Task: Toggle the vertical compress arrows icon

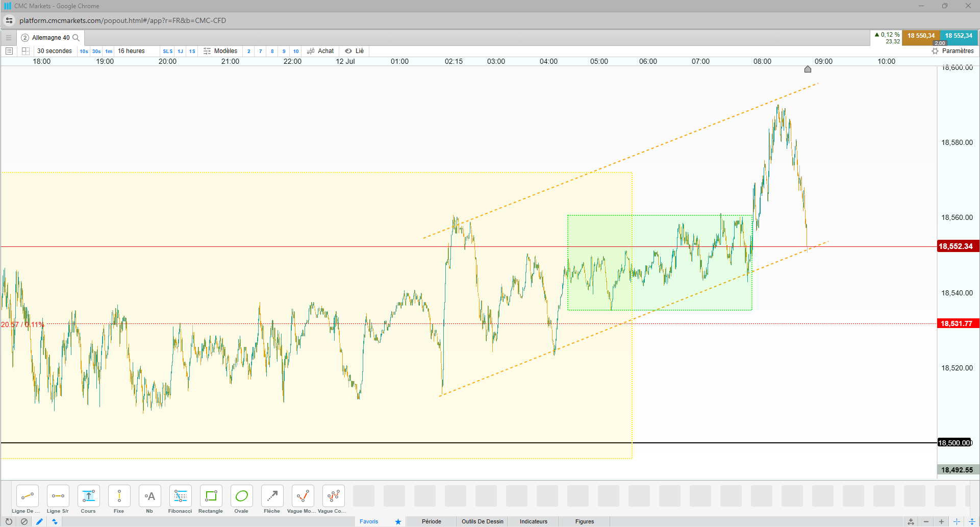Action: [x=972, y=521]
